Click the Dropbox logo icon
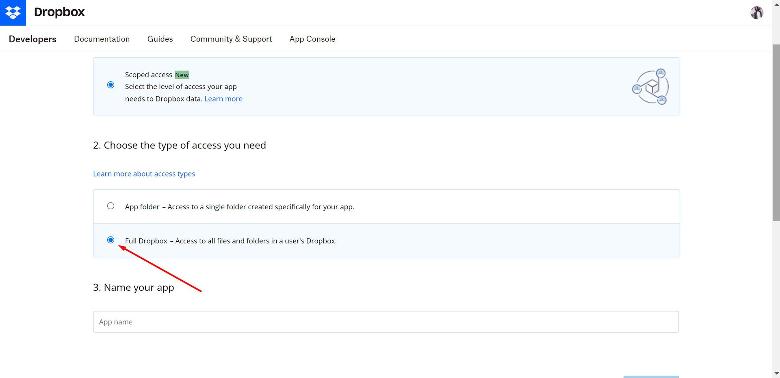This screenshot has width=780, height=378. (12, 12)
